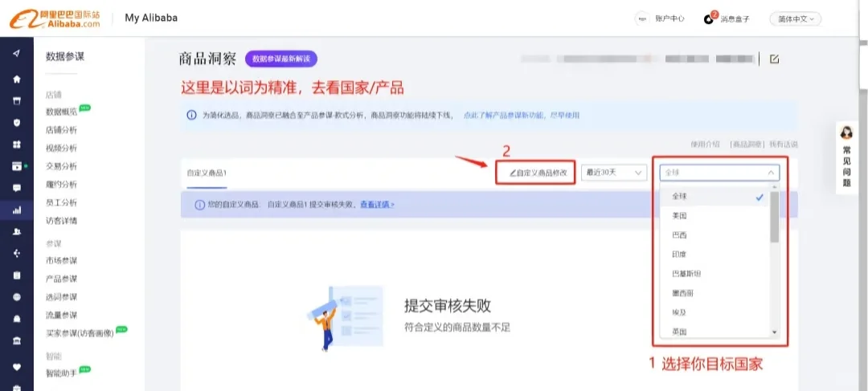This screenshot has height=391, width=868.
Task: Click the 数据参谋最新解读 purple button
Action: pyautogui.click(x=281, y=59)
